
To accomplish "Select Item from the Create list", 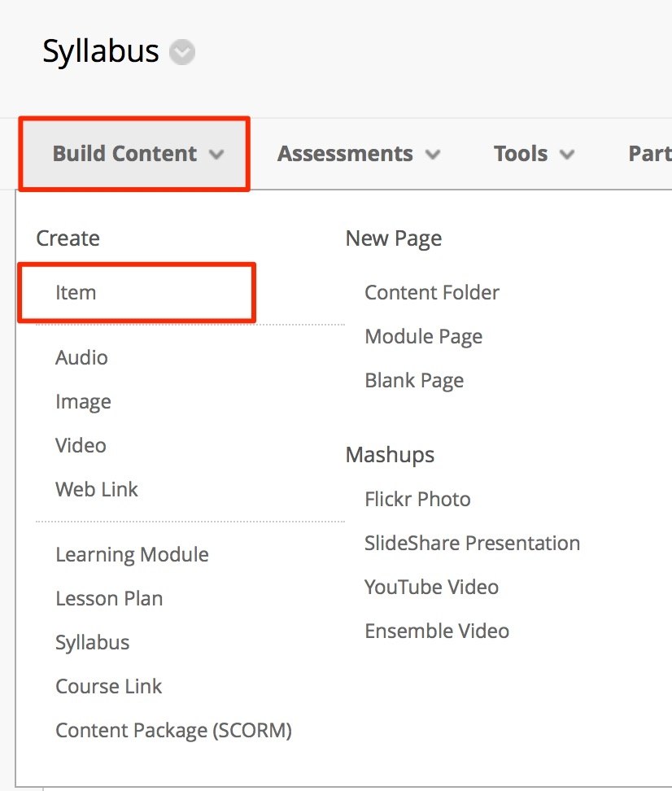I will 76,293.
